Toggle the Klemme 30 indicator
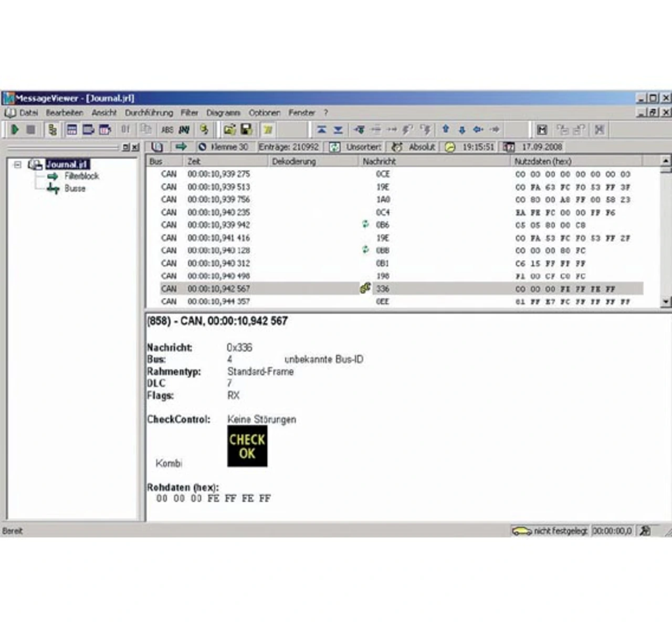Viewport: 672px width, 625px height. coord(223,147)
